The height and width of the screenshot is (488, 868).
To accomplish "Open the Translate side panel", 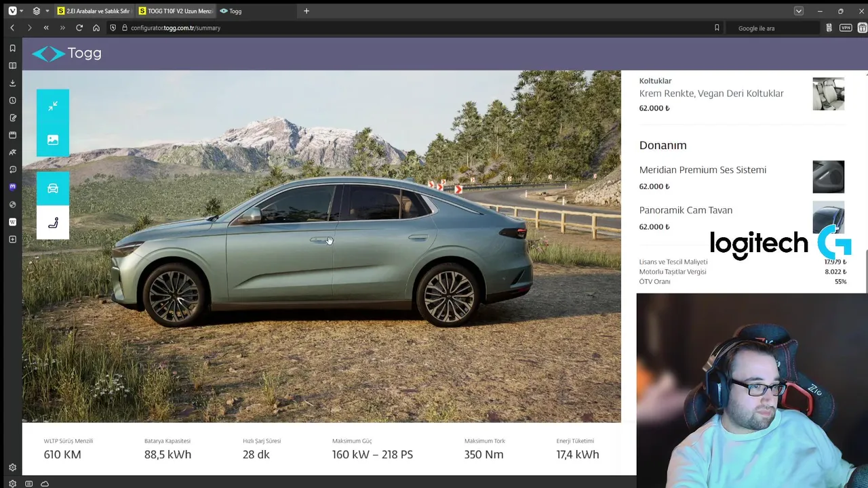I will (x=12, y=152).
